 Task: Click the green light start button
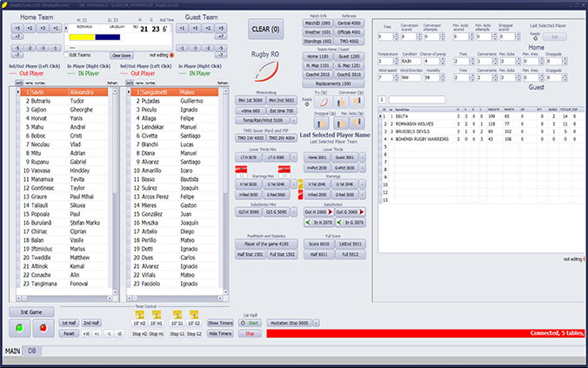tap(19, 328)
